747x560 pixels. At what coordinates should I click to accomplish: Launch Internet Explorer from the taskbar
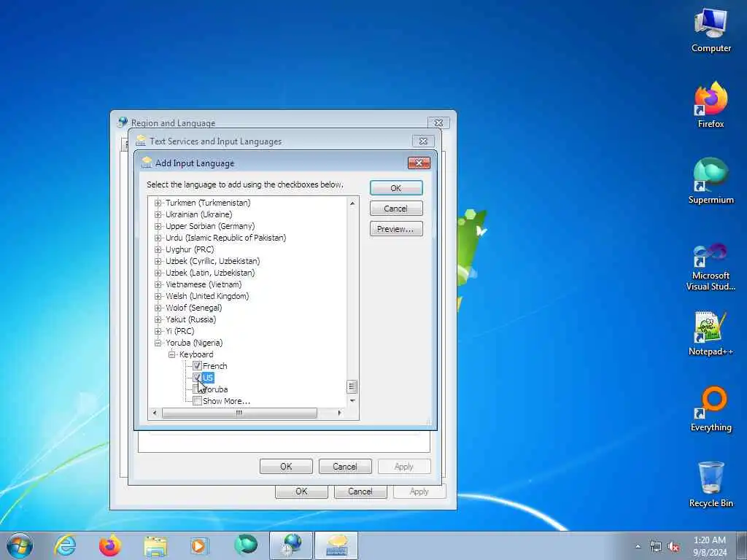coord(65,545)
